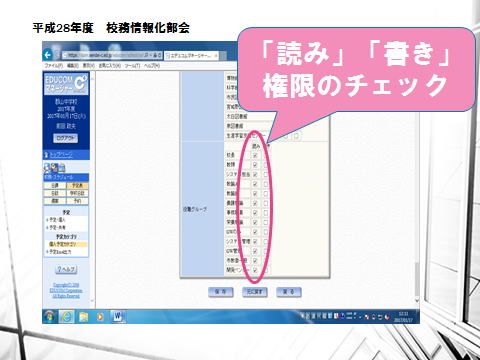Uncheck the read checkbox in the first group row
The height and width of the screenshot is (360, 480).
(x=255, y=155)
